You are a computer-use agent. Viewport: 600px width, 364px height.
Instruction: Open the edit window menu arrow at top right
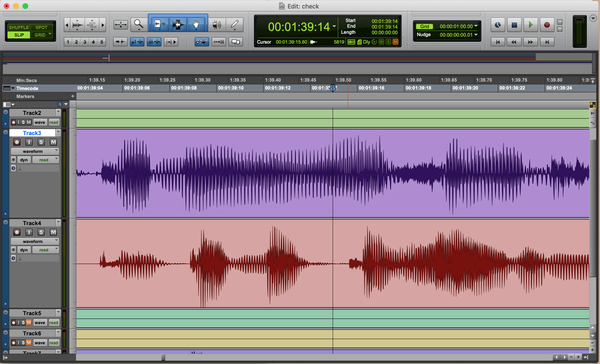tap(593, 19)
